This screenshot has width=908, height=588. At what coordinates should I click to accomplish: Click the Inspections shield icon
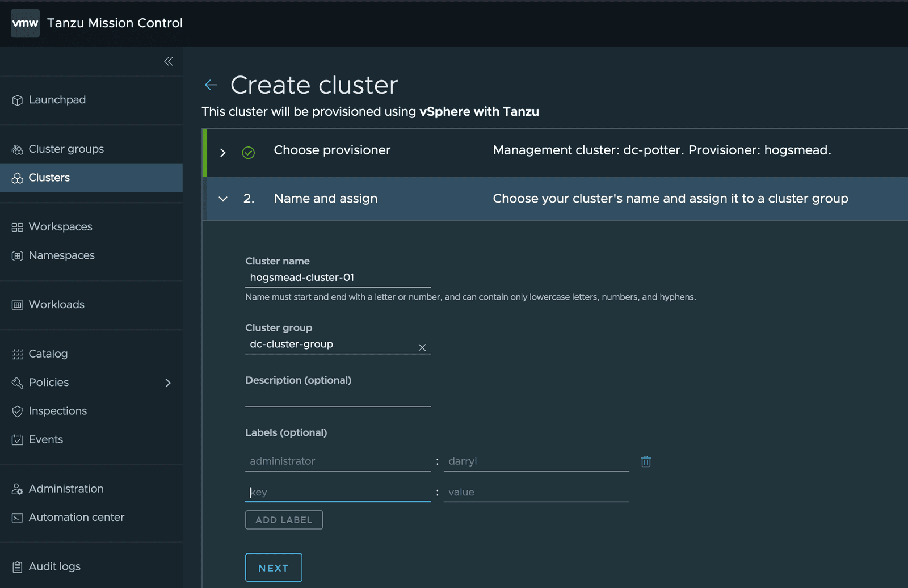[17, 410]
